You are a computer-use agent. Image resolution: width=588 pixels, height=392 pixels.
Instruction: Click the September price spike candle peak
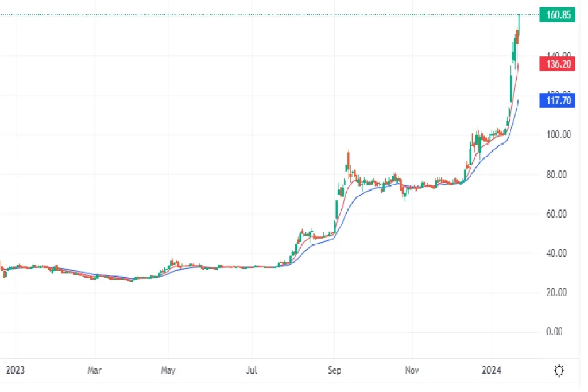pyautogui.click(x=349, y=152)
